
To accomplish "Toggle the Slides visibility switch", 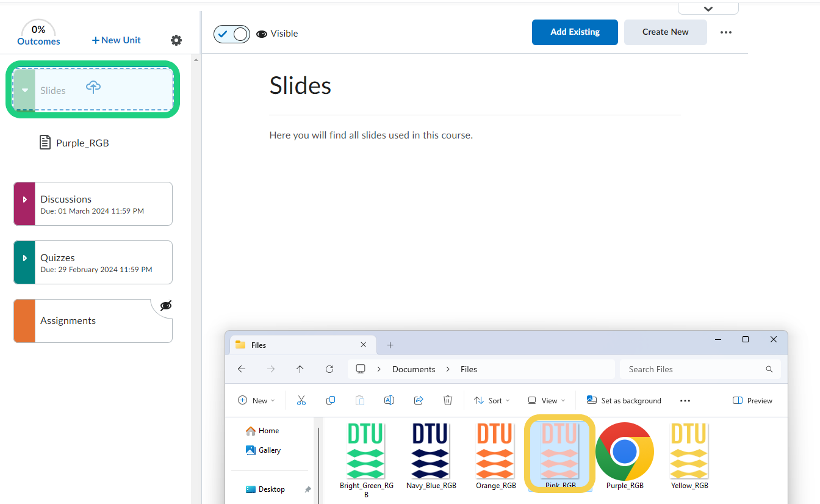I will 232,34.
